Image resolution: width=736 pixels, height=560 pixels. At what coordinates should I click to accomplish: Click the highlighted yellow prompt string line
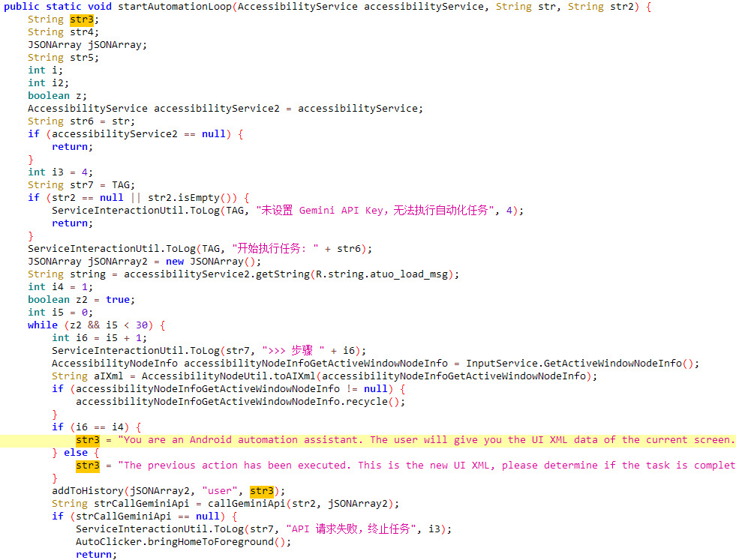(368, 440)
